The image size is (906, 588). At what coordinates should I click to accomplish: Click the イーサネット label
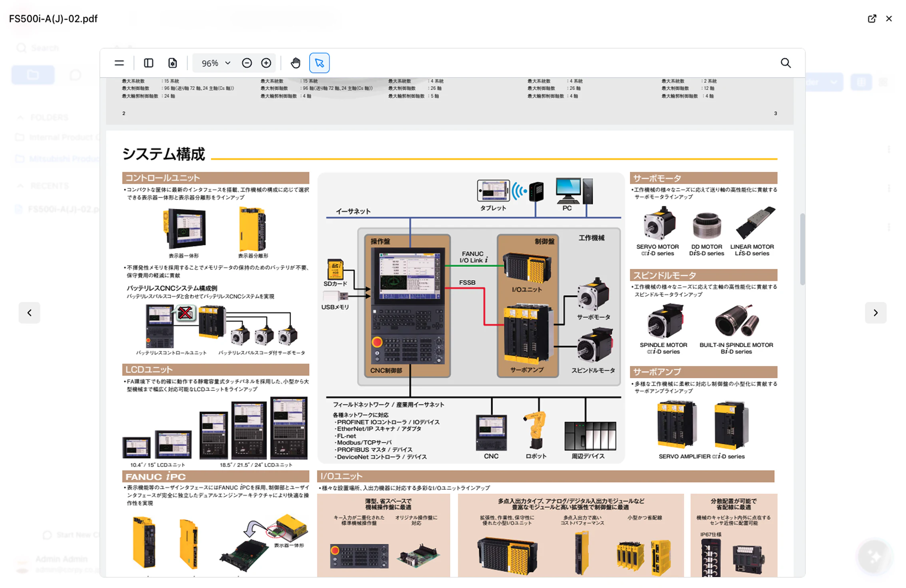(x=353, y=211)
